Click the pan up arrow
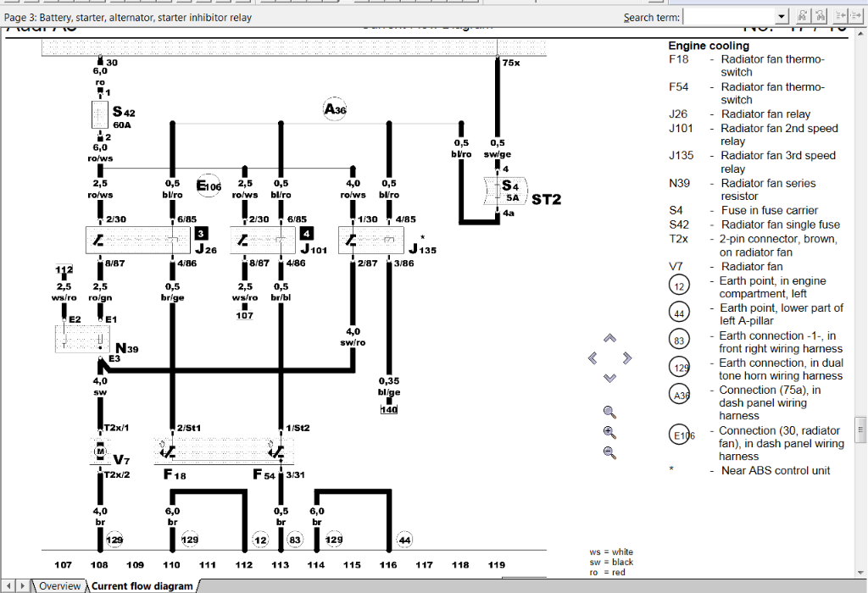This screenshot has height=593, width=868. [609, 339]
